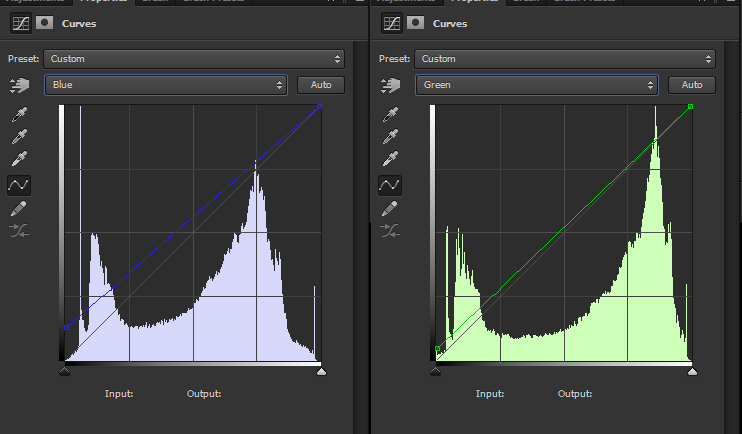
Task: Click white point slider under Green histogram
Action: pyautogui.click(x=692, y=371)
